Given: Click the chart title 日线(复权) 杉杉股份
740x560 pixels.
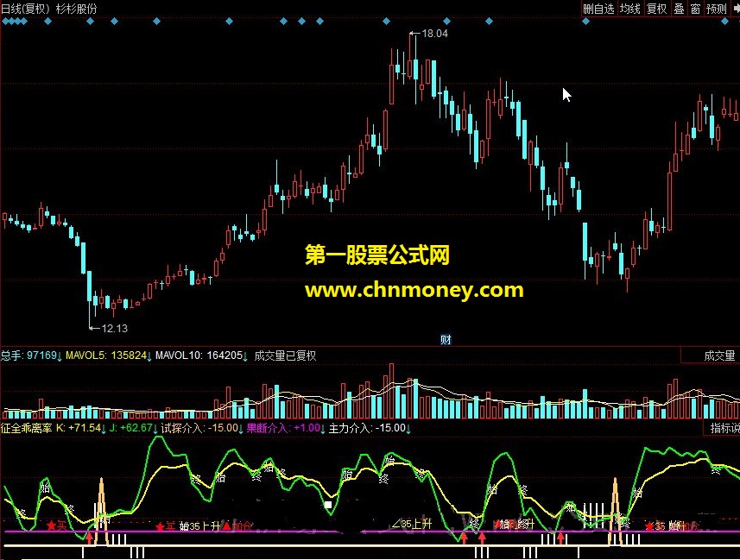Looking at the screenshot, I should (49, 9).
